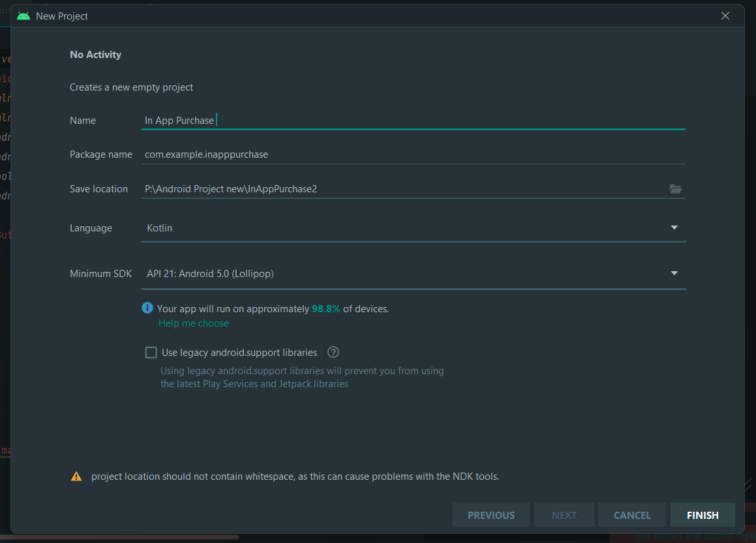Click into the Name text field

(x=412, y=121)
